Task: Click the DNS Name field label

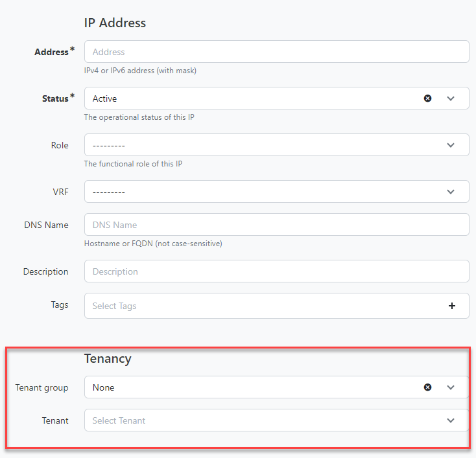Action: [46, 225]
